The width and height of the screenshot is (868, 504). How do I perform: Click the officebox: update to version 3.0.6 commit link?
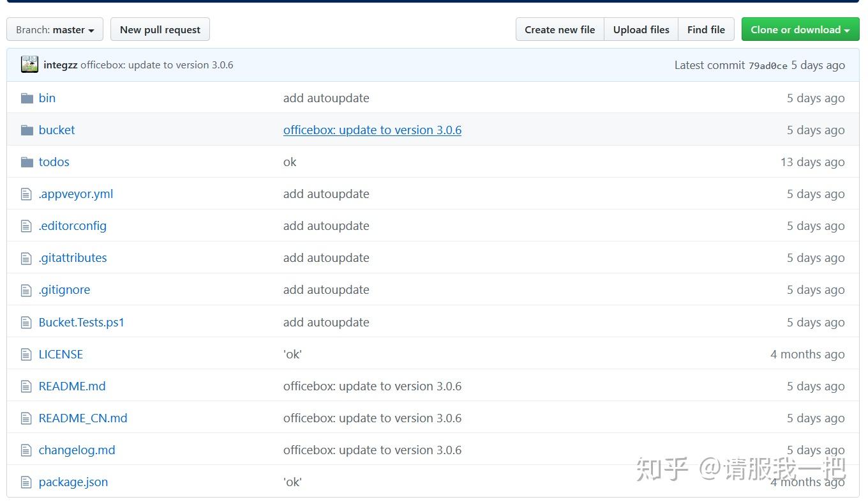372,130
